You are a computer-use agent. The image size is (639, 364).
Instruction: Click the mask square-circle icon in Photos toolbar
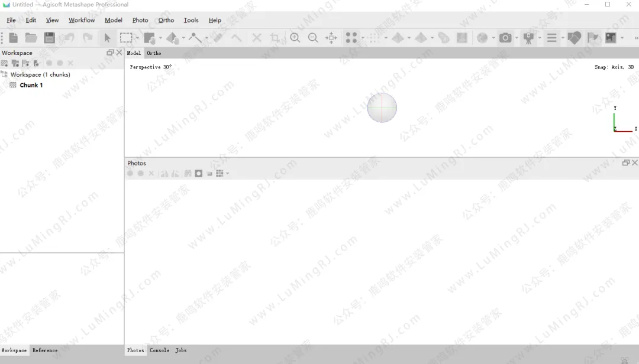coord(198,174)
